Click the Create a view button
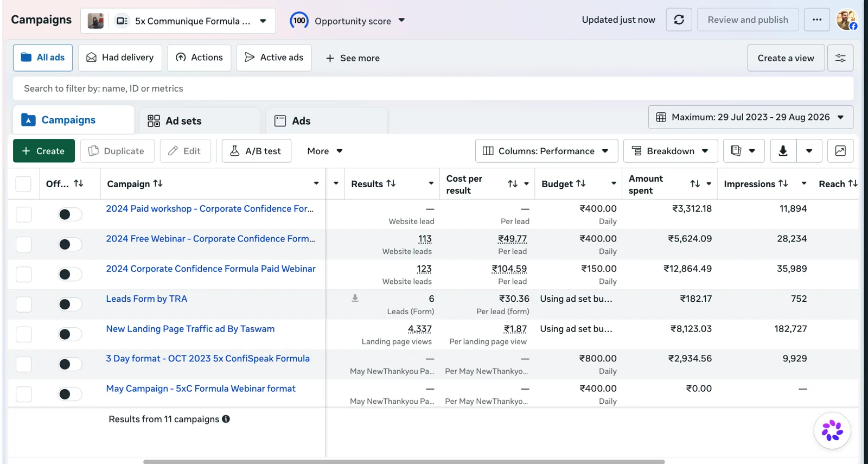Screen dimensions: 868x464 pos(786,58)
